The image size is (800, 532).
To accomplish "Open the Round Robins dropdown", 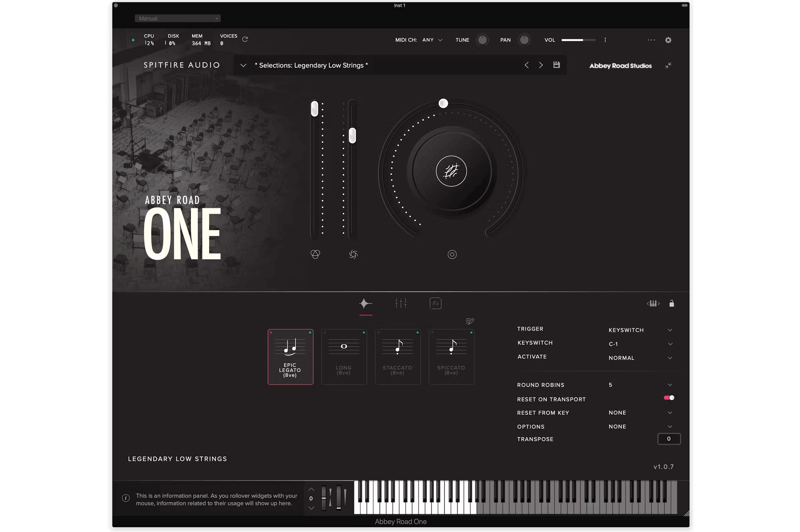I will 640,385.
